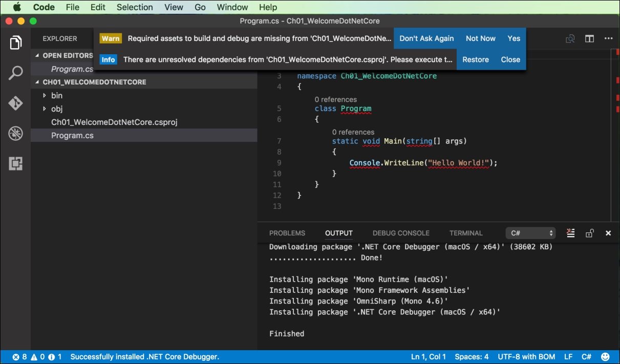The height and width of the screenshot is (364, 620).
Task: Open the Go menu
Action: click(200, 7)
